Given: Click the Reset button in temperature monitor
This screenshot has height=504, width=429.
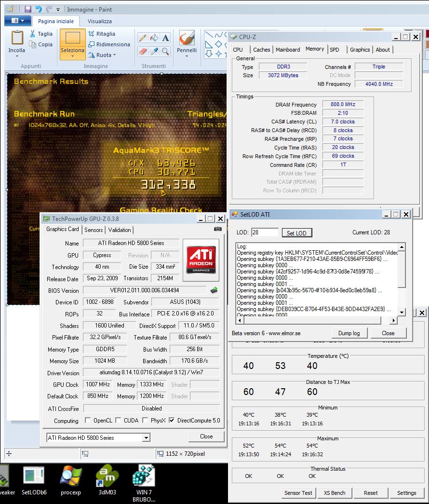Looking at the screenshot, I should [371, 493].
